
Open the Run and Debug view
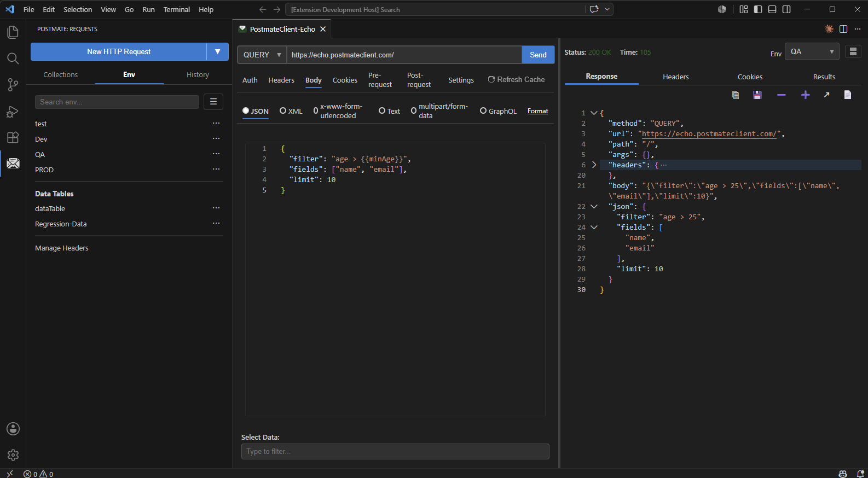tap(13, 111)
